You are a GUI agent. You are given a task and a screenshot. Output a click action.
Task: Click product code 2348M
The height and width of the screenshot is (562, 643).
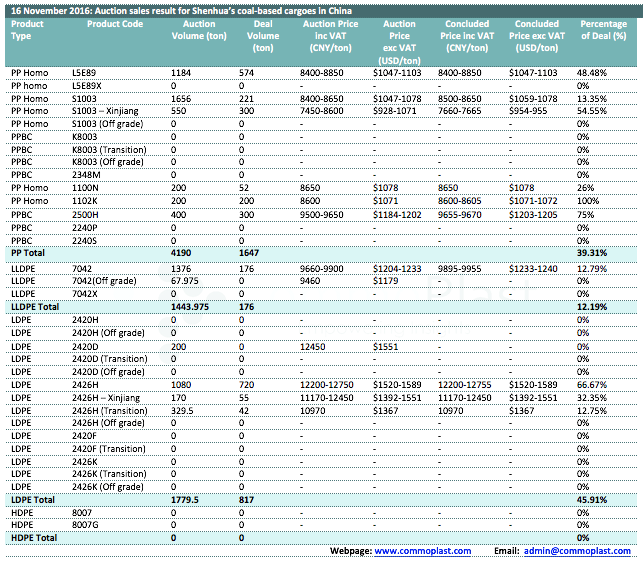click(86, 174)
